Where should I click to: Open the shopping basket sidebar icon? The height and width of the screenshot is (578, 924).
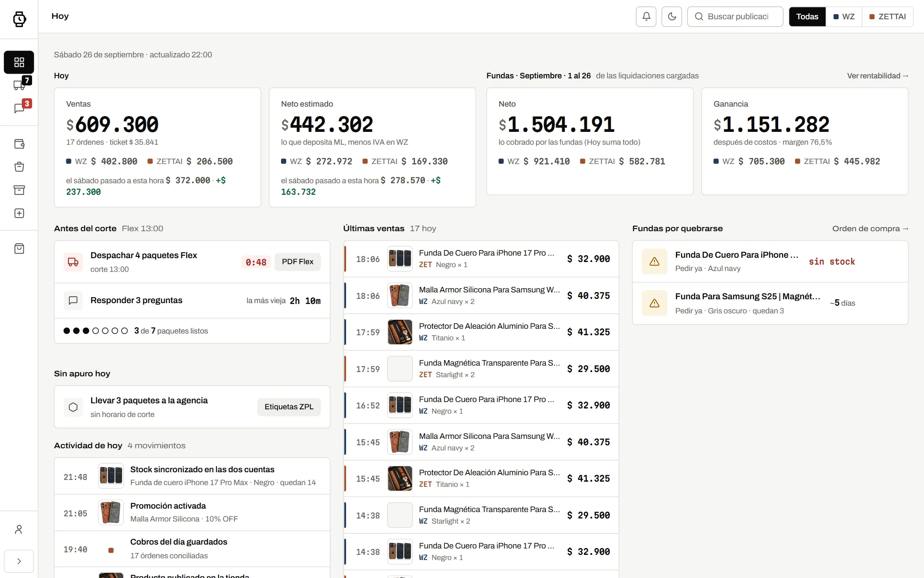click(19, 167)
